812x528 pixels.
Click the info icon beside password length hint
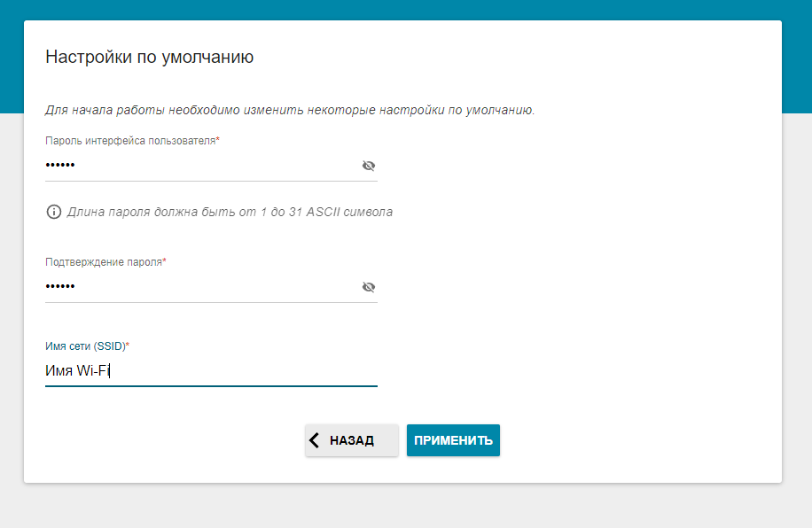[x=54, y=212]
